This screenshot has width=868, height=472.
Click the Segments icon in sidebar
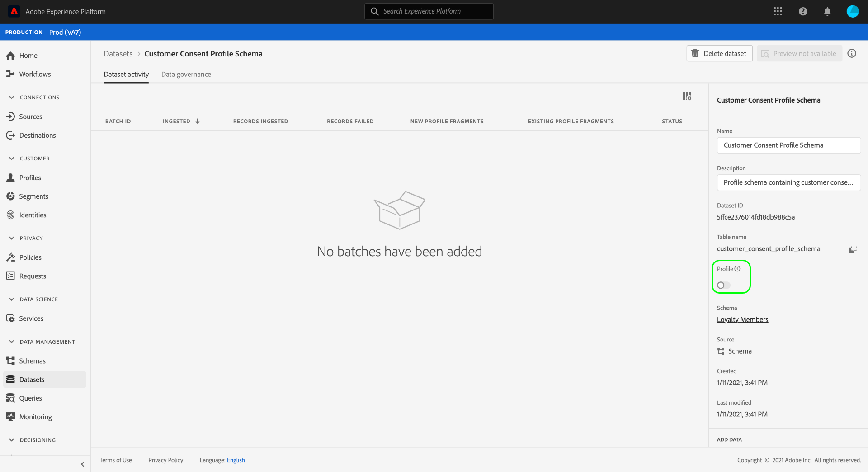pos(11,196)
